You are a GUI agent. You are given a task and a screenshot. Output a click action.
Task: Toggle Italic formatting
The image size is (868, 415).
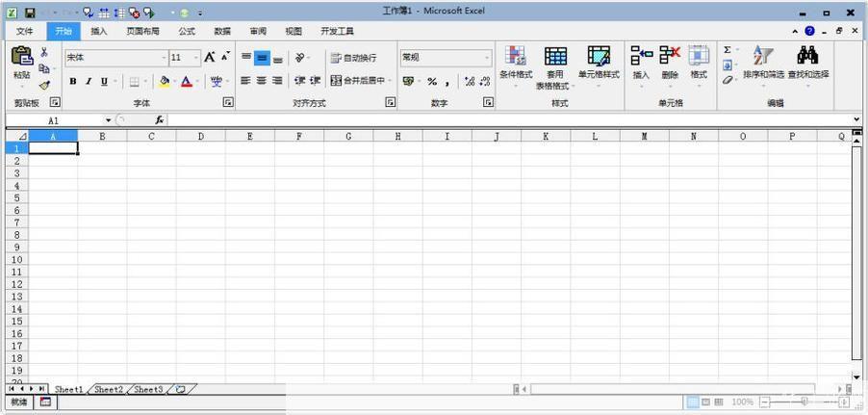88,82
